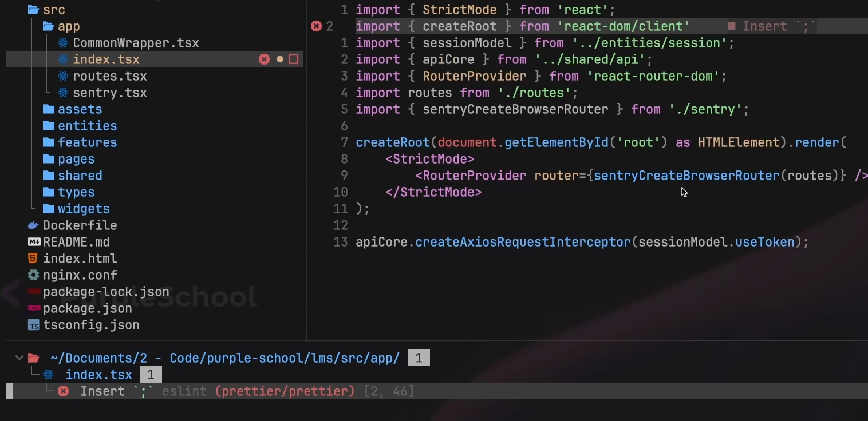Open package-lock.json file

coord(106,292)
